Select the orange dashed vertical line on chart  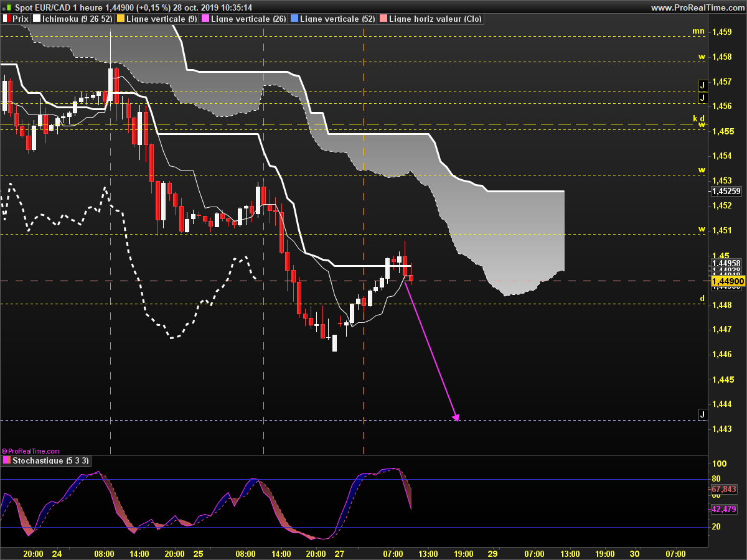pyautogui.click(x=364, y=240)
